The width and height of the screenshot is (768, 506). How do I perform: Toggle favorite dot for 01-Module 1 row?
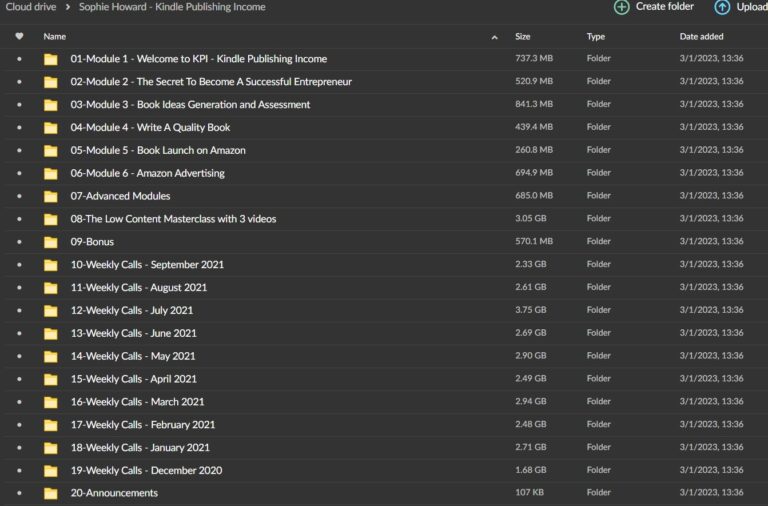(x=19, y=59)
